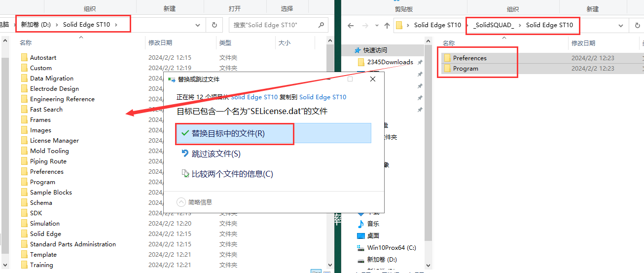Click the destination Solid Edge ST10 link in dialog

click(322, 97)
